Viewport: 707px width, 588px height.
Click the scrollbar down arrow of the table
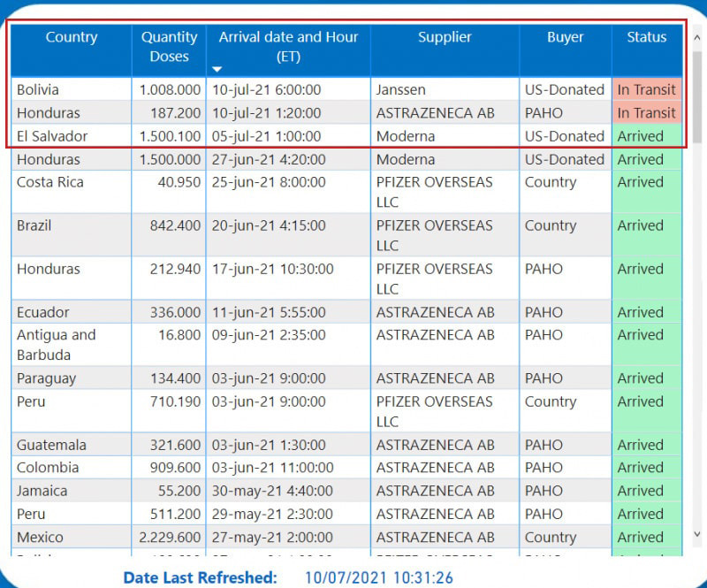coord(696,534)
